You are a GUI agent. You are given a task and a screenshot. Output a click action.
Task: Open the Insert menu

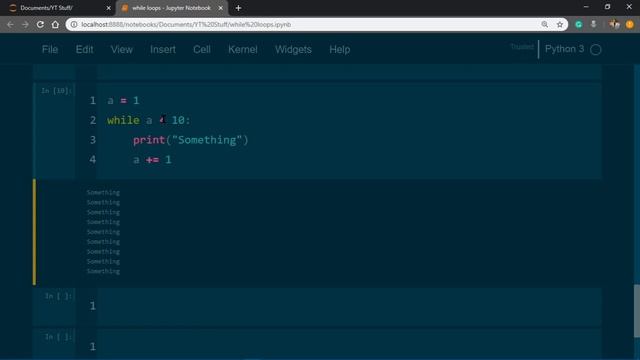163,49
